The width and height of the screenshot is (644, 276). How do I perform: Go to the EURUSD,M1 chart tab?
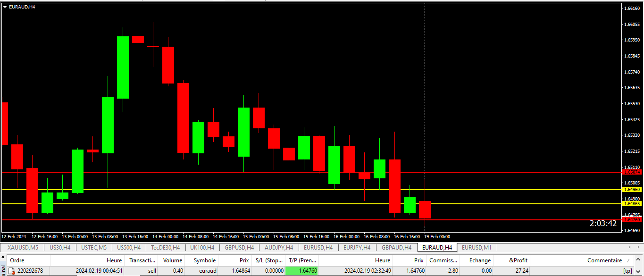476,247
